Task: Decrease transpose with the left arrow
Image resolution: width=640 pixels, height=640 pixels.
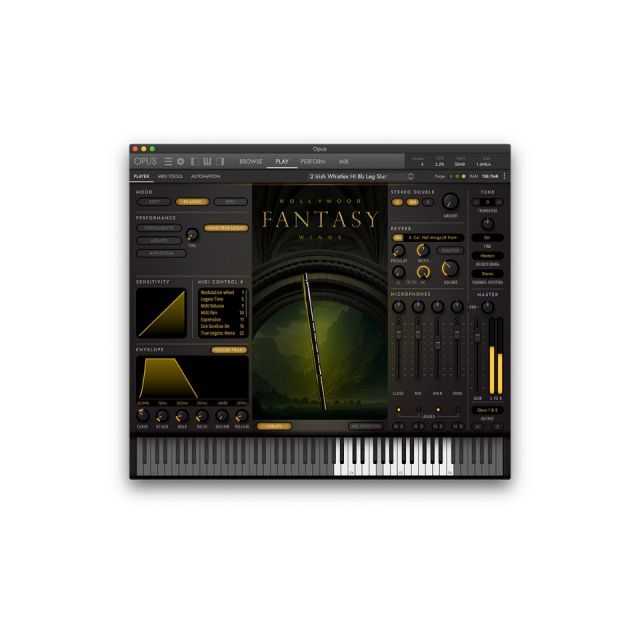Action: coord(476,202)
